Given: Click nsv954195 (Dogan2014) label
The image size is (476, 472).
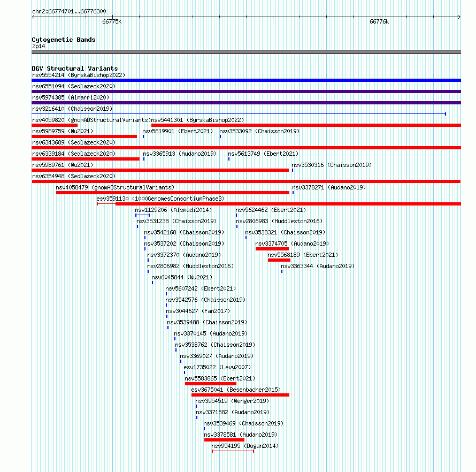Looking at the screenshot, I should [245, 446].
